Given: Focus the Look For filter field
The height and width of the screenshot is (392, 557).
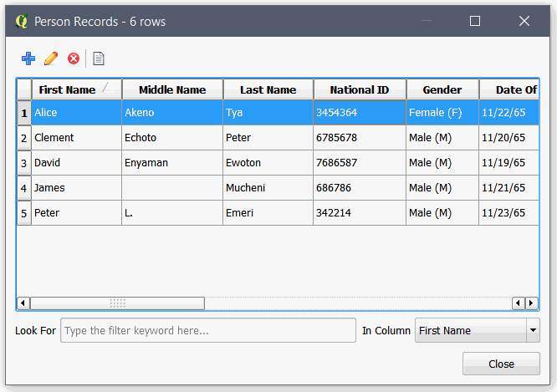Looking at the screenshot, I should (208, 330).
